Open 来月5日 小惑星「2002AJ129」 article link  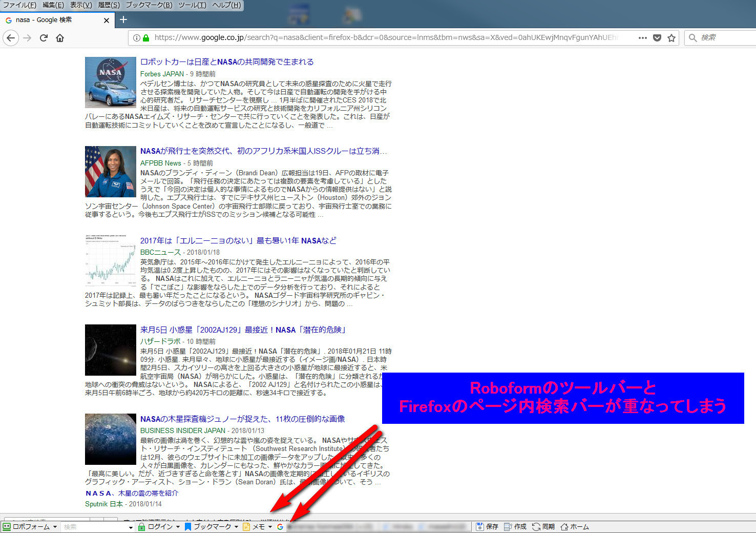(x=244, y=330)
